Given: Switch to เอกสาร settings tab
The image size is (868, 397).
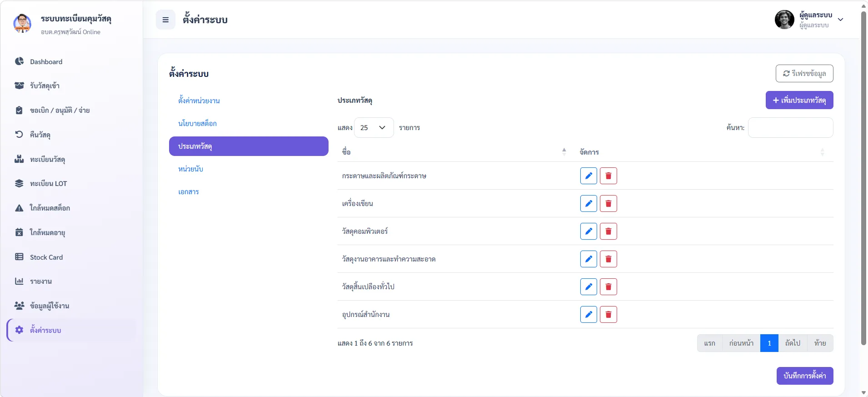Looking at the screenshot, I should pos(249,192).
